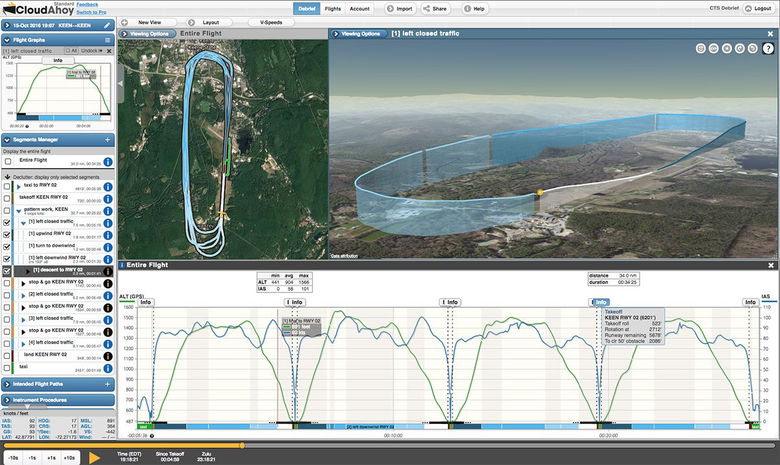Viewport: 780px width, 465px height.
Task: Click the rotate-right arrow control in 3D view
Action: point(753,48)
